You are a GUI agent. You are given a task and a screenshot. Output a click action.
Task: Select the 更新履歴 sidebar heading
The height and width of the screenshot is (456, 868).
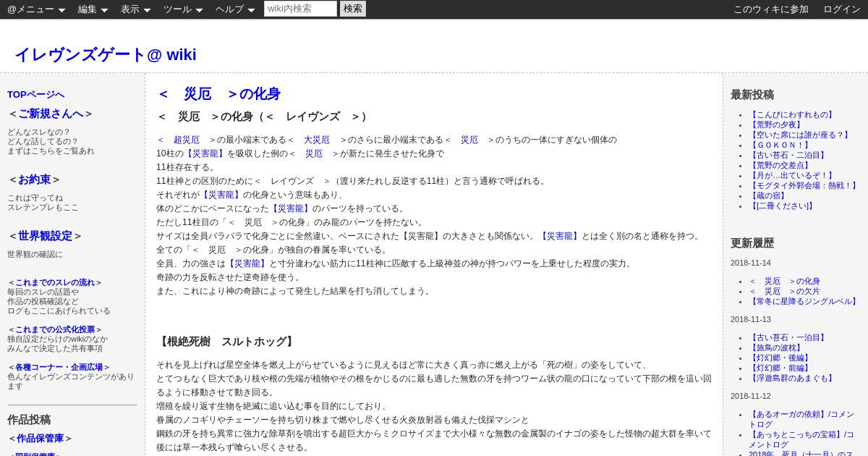[x=752, y=243]
